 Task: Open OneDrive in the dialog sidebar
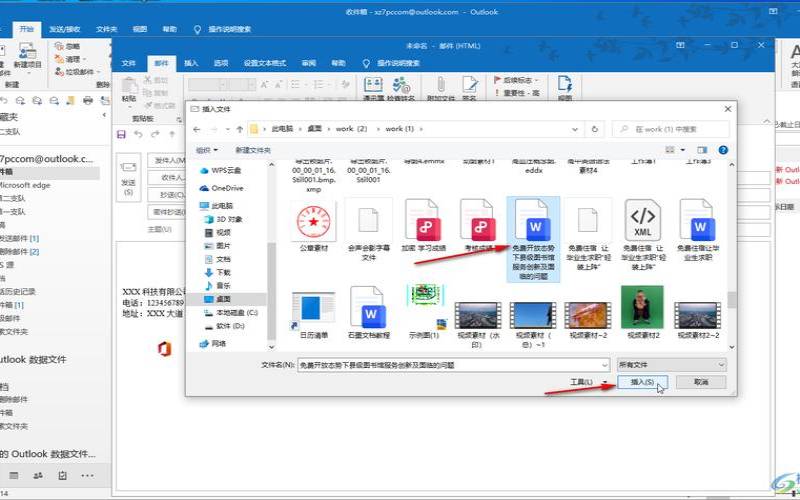click(x=221, y=188)
